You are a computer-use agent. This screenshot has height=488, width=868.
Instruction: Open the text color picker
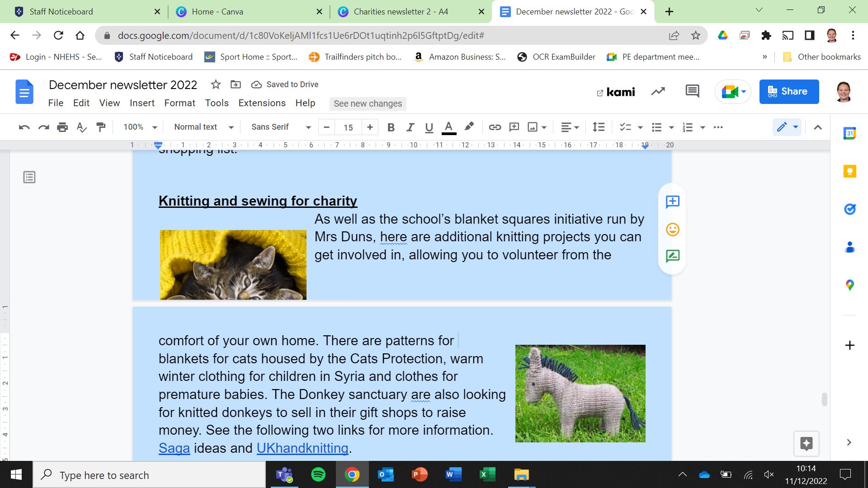[x=448, y=127]
